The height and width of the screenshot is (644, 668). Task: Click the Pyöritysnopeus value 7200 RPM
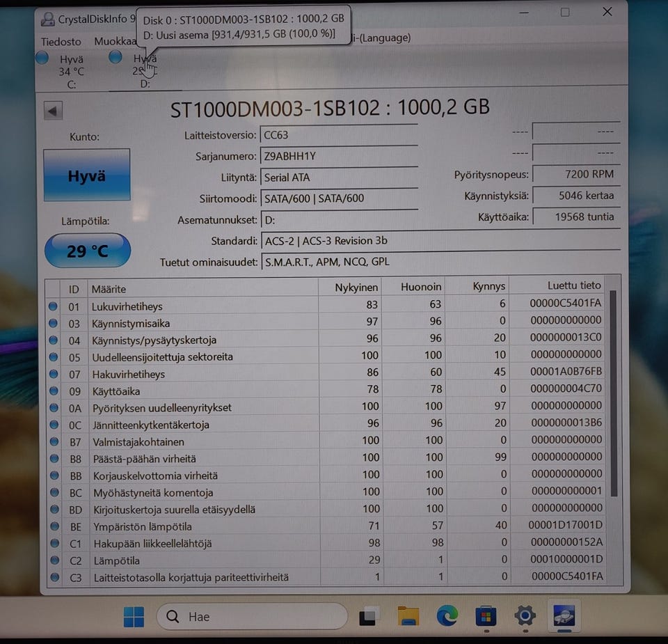tap(576, 174)
